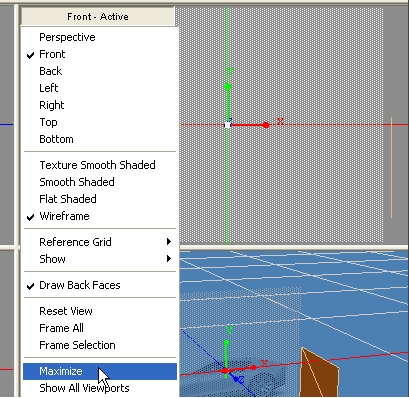Screen dimensions: 409x398
Task: Click the red X axis handle in Front viewport
Action: point(266,125)
